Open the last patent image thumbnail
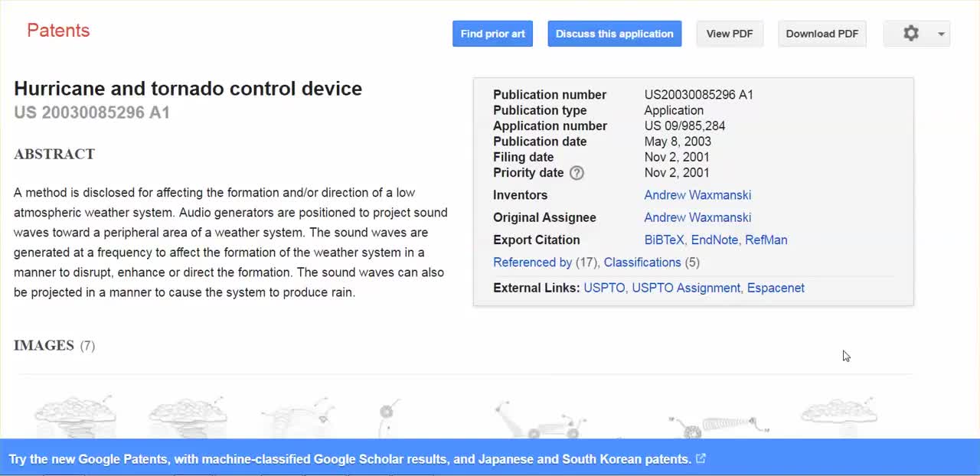Image resolution: width=980 pixels, height=476 pixels. (x=838, y=417)
